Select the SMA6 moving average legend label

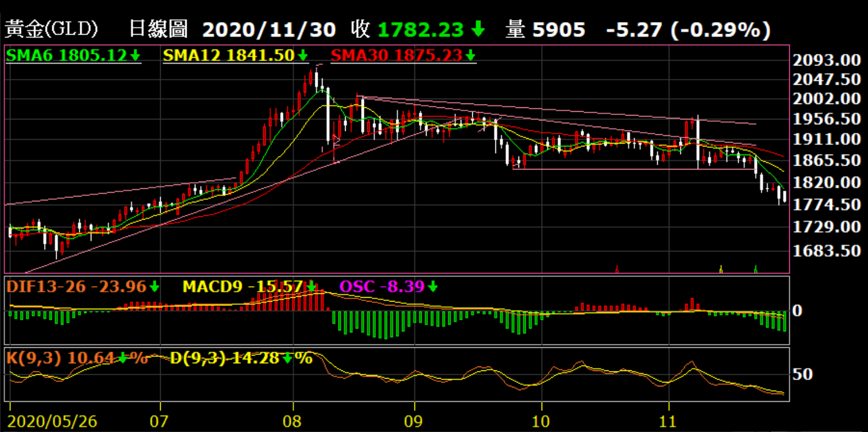click(x=66, y=56)
